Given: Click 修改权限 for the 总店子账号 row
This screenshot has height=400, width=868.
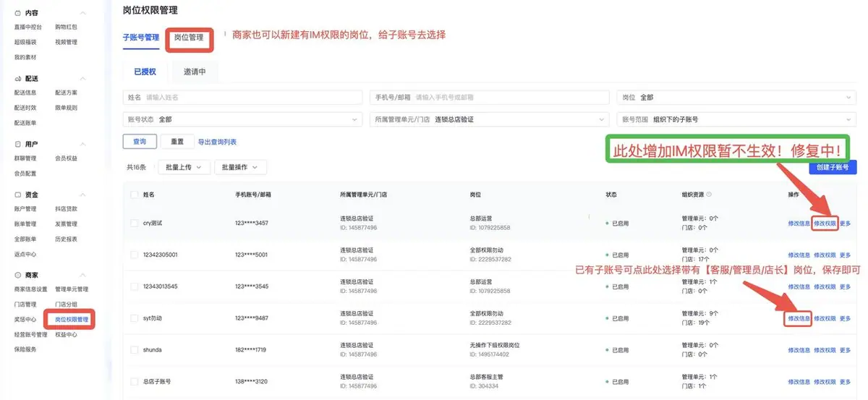Looking at the screenshot, I should (x=825, y=382).
